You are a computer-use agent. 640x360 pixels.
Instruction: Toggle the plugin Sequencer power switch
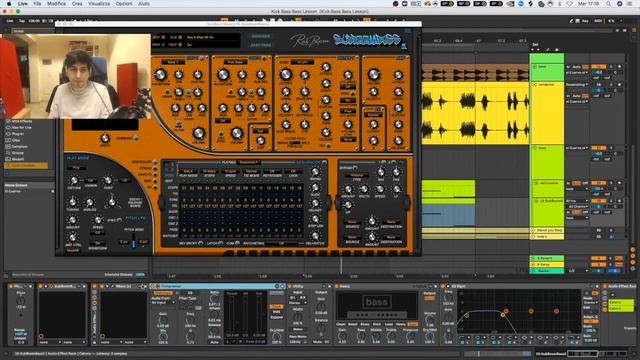324,162
